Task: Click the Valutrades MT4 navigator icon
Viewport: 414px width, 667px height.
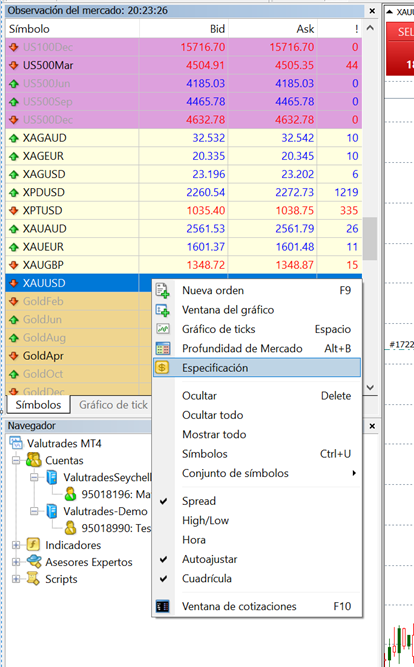Action: point(16,443)
